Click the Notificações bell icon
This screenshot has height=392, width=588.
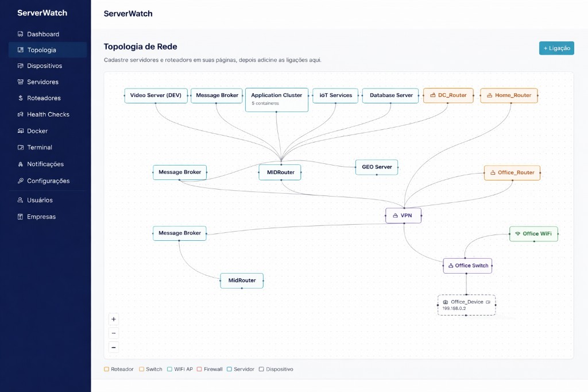tap(21, 164)
